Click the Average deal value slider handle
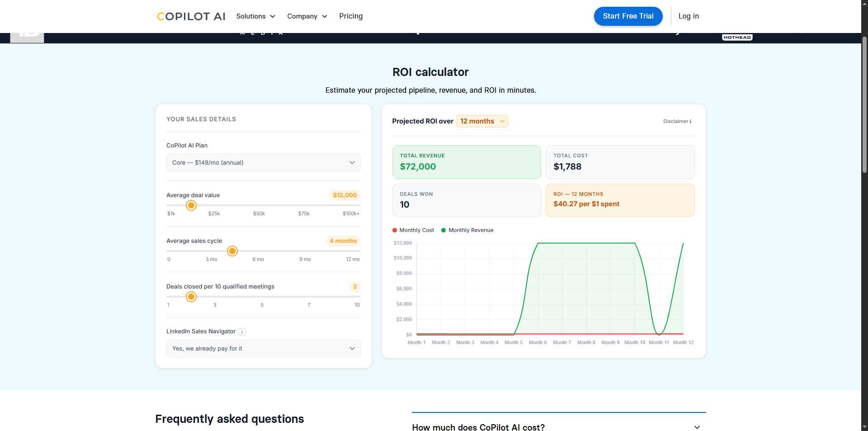Viewport: 868px width, 431px height. pos(191,205)
